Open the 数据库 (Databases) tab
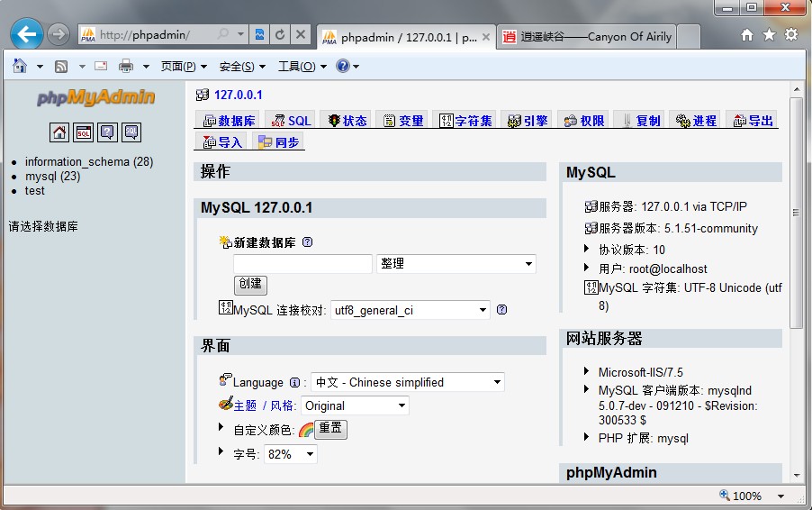Viewport: 812px width, 510px height. coord(230,120)
